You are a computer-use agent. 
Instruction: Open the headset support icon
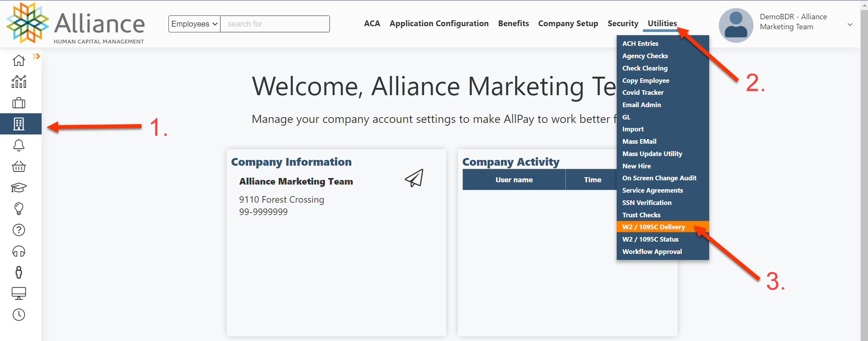pyautogui.click(x=19, y=251)
